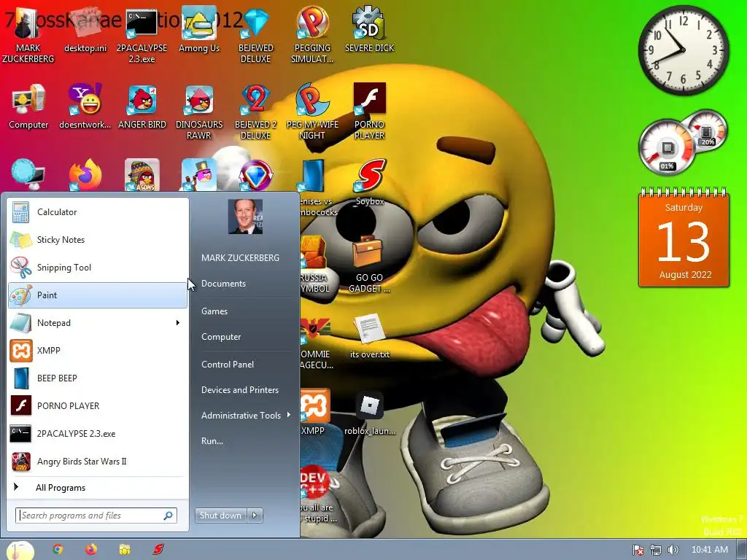
Task: Open Control Panel from Start menu
Action: click(x=228, y=365)
